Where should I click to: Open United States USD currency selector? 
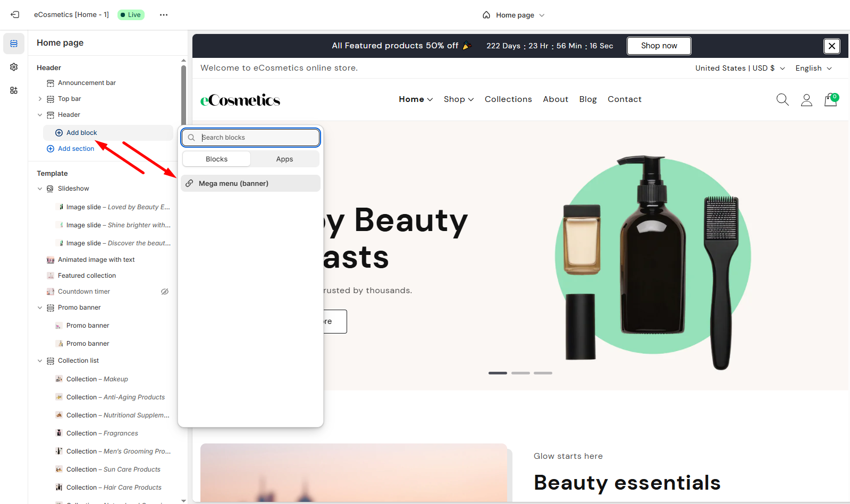[x=740, y=69]
